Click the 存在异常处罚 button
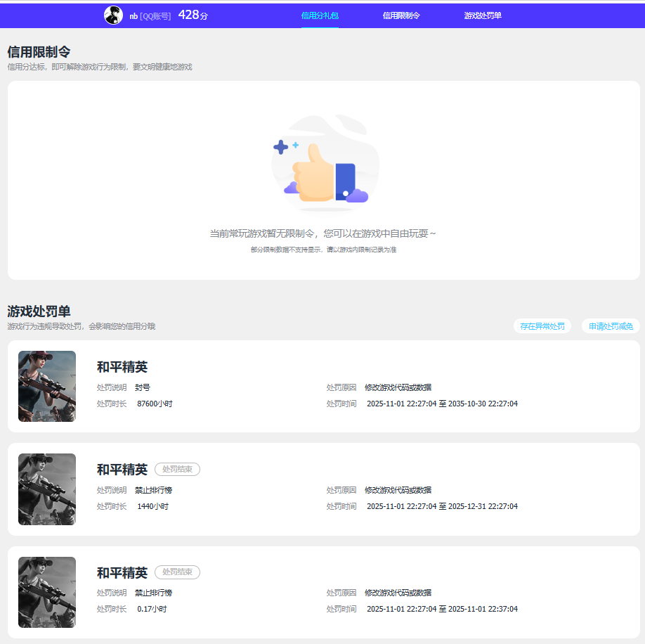 (542, 326)
